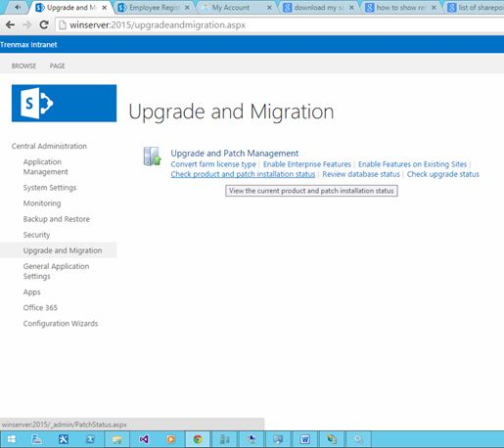Image resolution: width=504 pixels, height=448 pixels.
Task: Open System Settings in the sidebar
Action: pyautogui.click(x=50, y=188)
